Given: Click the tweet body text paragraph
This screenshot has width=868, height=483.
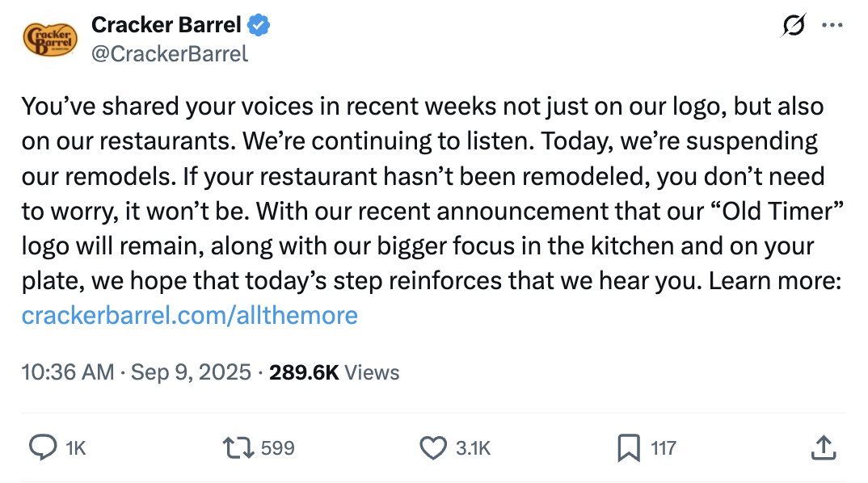Looking at the screenshot, I should tap(420, 194).
